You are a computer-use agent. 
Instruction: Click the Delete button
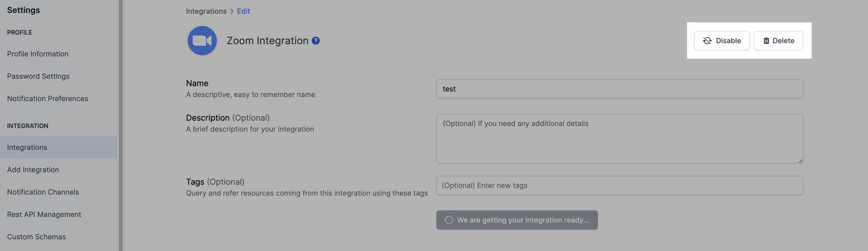point(778,41)
